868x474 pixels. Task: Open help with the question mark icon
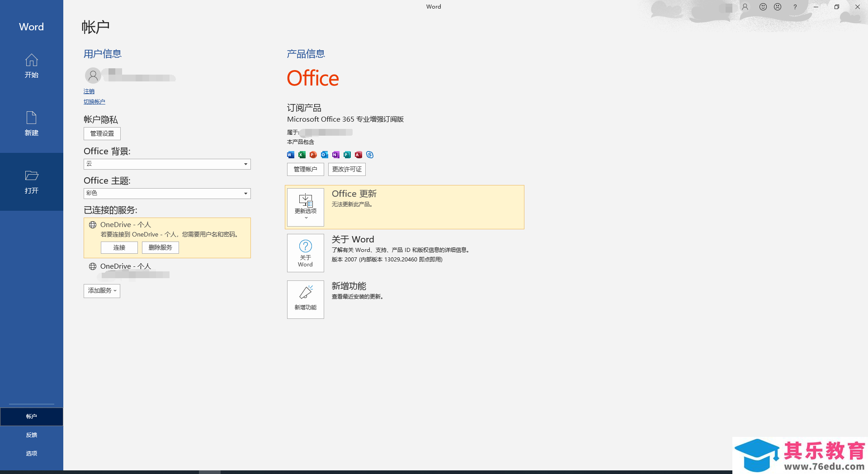coord(795,7)
